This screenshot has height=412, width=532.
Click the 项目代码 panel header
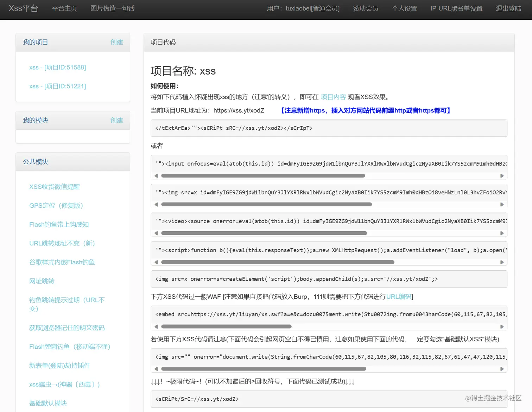coord(329,42)
